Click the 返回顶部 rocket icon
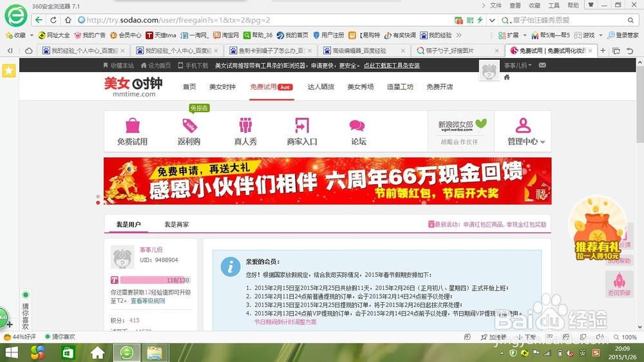 [x=619, y=284]
